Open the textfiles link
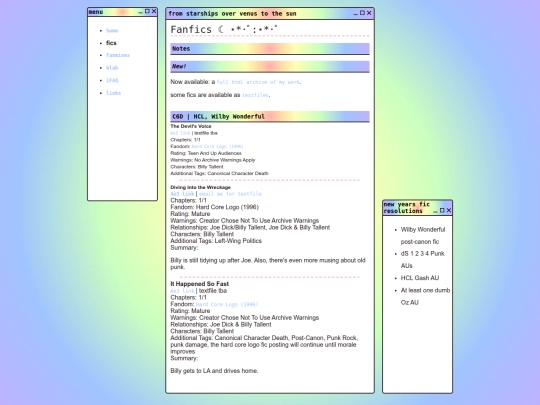The image size is (540, 405). pyautogui.click(x=255, y=95)
